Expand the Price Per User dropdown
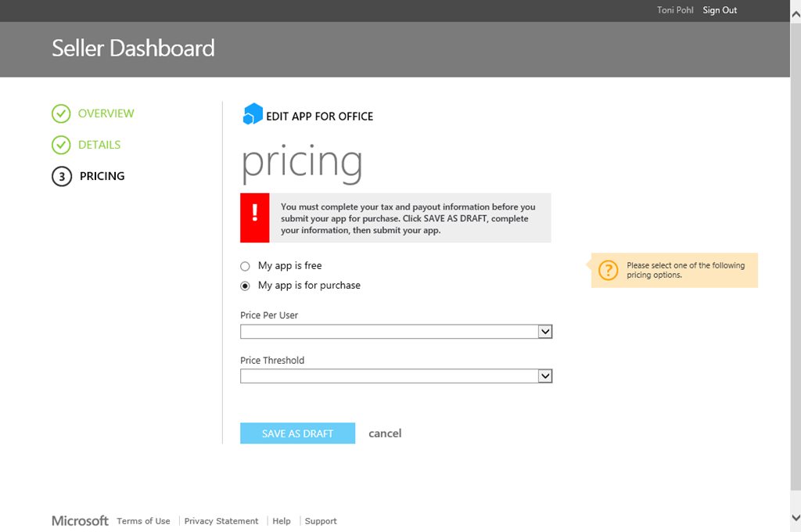This screenshot has height=532, width=801. coord(545,332)
